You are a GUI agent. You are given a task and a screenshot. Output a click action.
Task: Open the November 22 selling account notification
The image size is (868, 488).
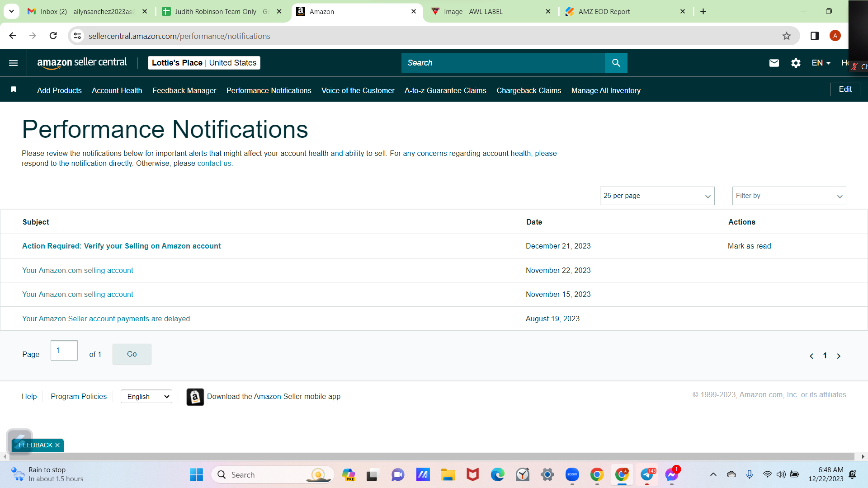[x=78, y=270]
